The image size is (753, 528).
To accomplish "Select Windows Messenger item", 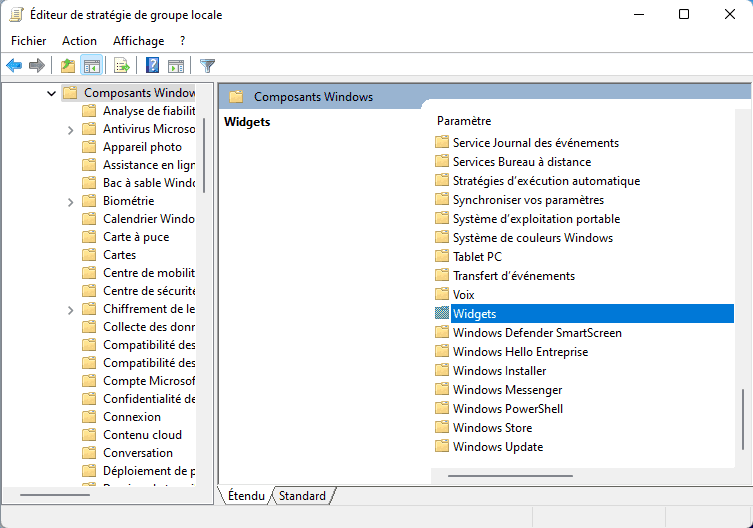I will (507, 389).
